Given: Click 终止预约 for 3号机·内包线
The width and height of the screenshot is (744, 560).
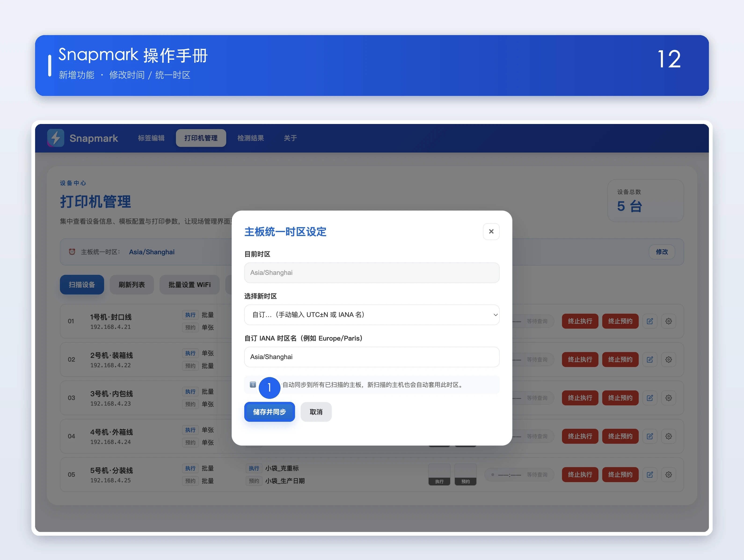Looking at the screenshot, I should (x=620, y=398).
